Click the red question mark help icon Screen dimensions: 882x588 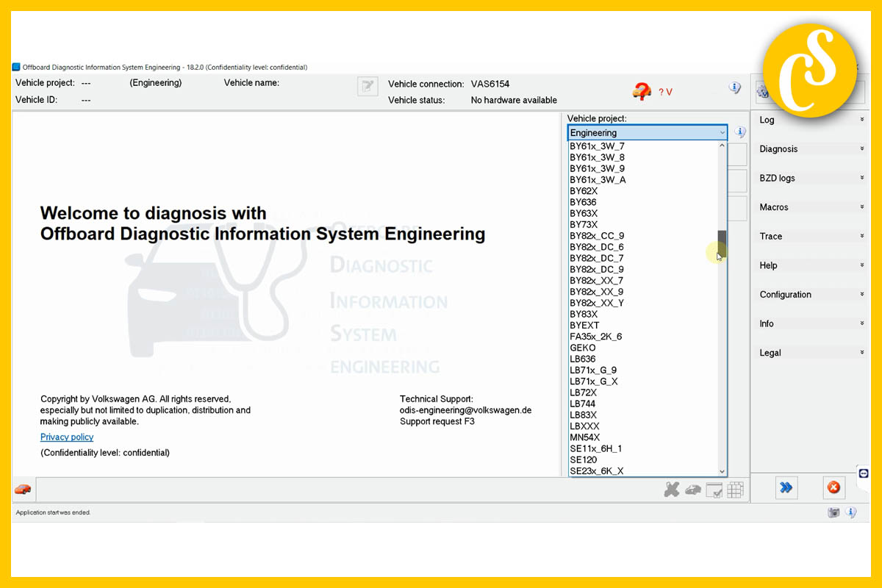point(642,91)
